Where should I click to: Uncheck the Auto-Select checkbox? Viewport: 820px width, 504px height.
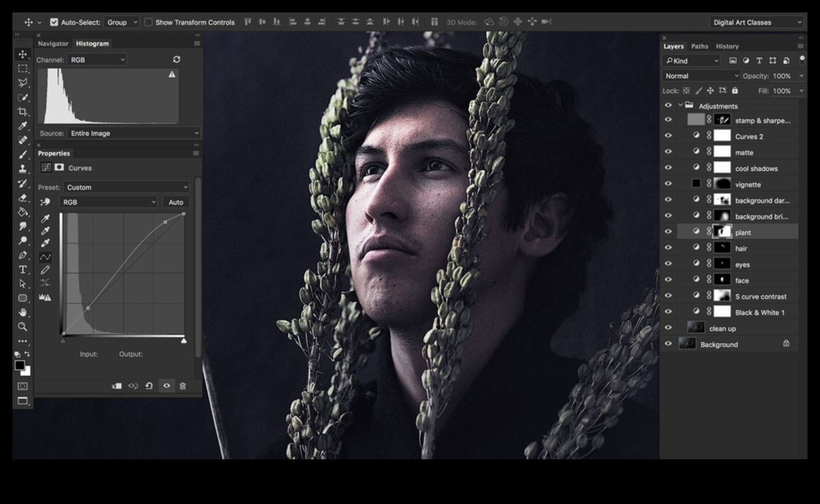(54, 22)
